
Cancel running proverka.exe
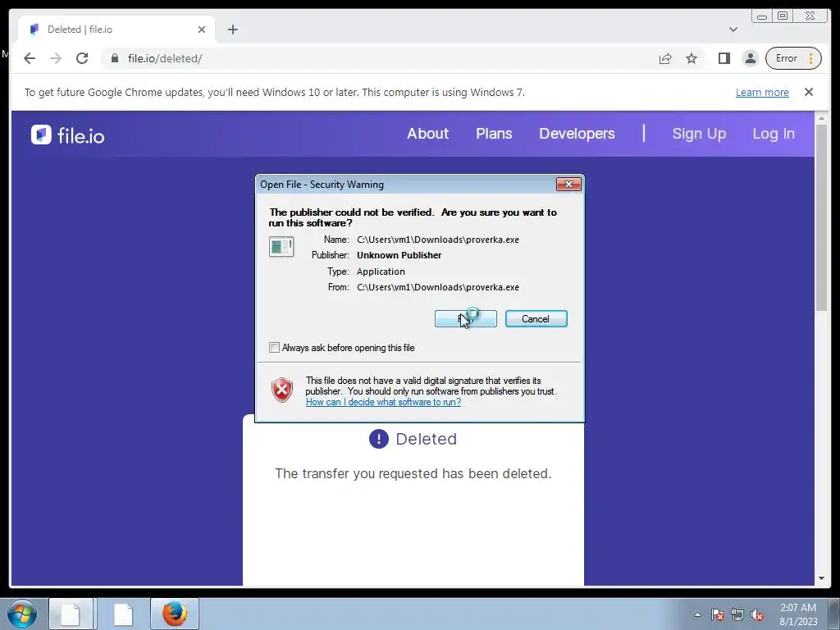click(x=536, y=319)
